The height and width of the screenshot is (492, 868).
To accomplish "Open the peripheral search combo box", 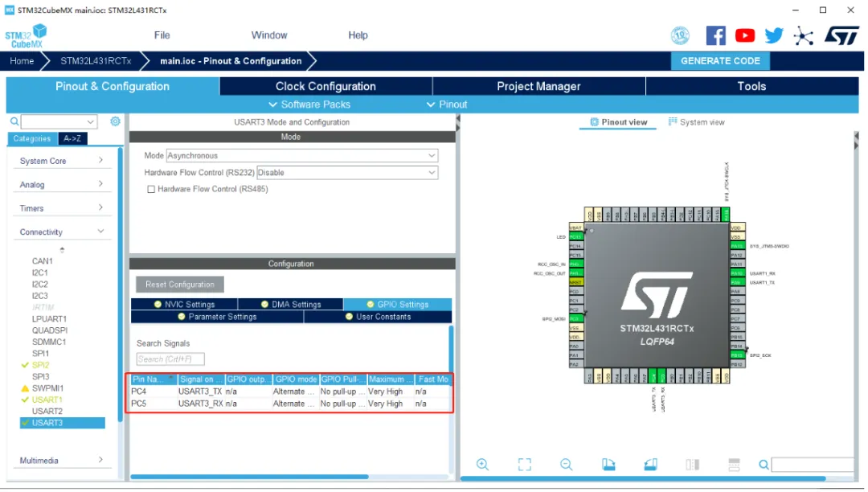I will pos(59,121).
